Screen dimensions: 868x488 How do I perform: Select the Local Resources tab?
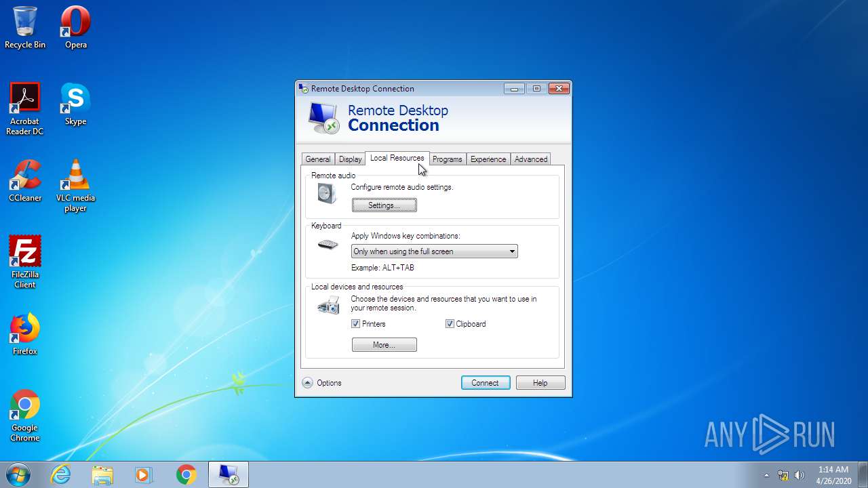click(397, 158)
